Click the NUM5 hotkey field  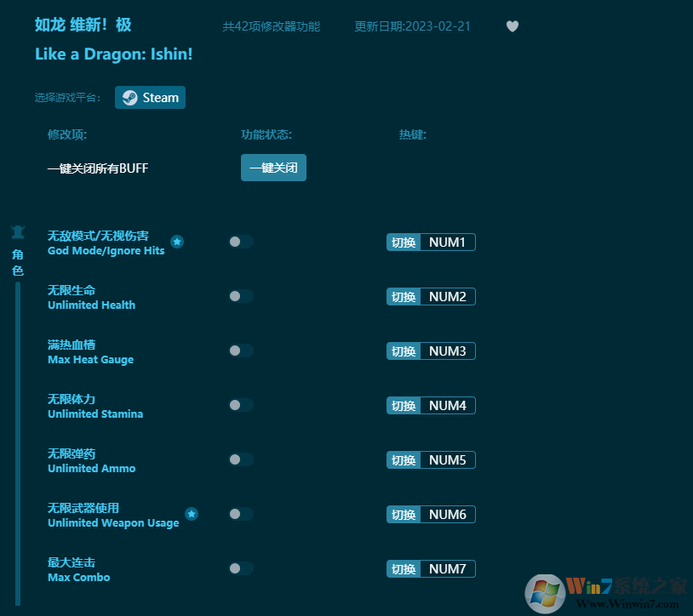click(x=448, y=460)
